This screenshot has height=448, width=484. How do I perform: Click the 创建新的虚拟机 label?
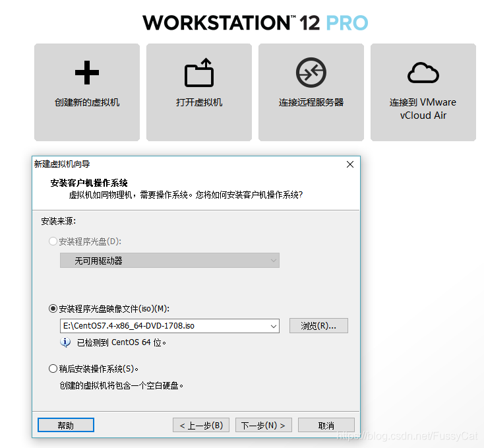(x=87, y=102)
